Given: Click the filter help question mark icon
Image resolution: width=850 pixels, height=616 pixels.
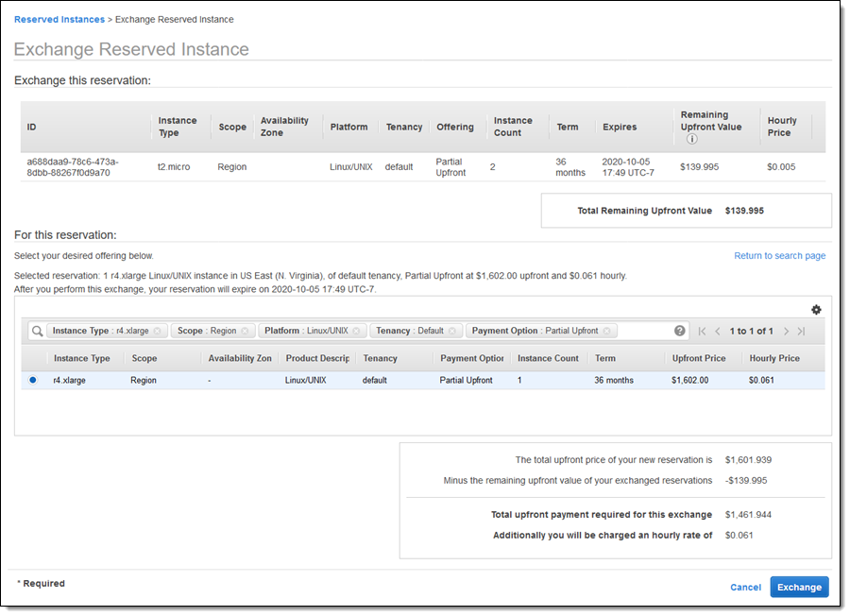Looking at the screenshot, I should pos(680,331).
